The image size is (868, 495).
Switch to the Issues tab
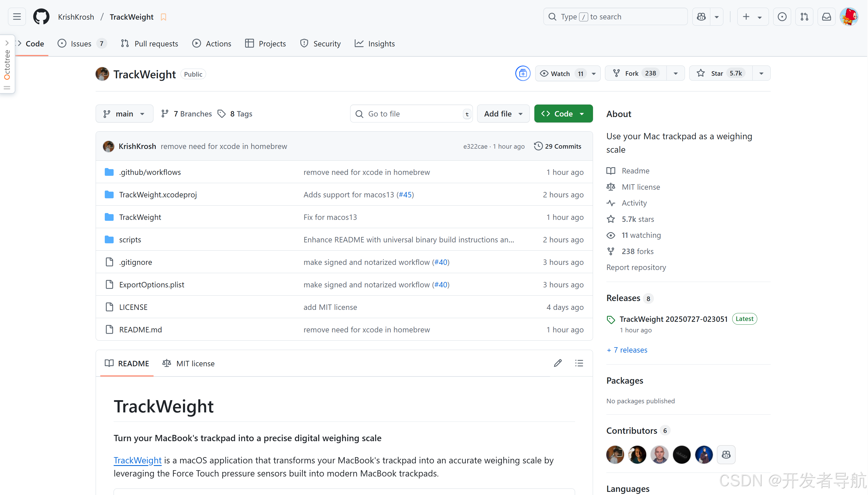[x=81, y=44]
